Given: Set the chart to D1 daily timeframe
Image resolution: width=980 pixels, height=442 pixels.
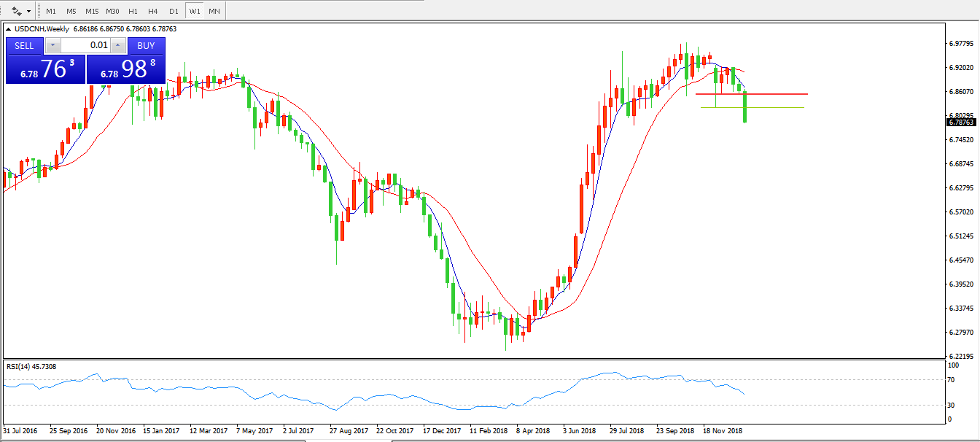Looking at the screenshot, I should point(173,12).
